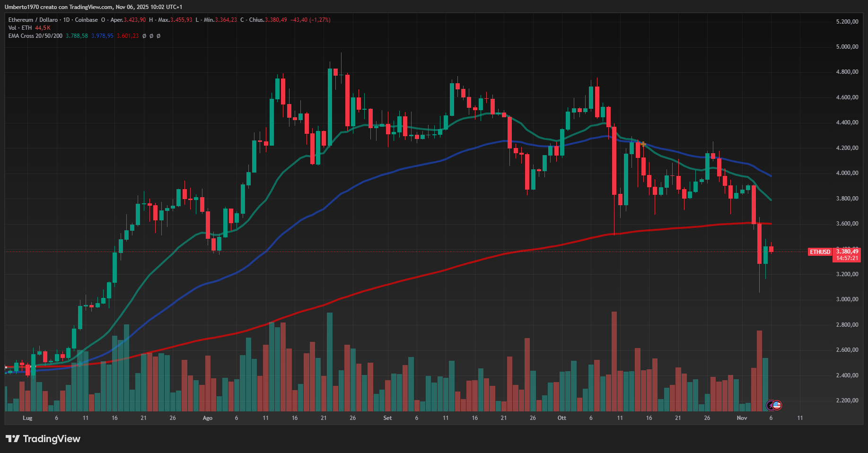Screen dimensions: 868x453
Task: Click the 3.000,00 price axis label
Action: (847, 299)
